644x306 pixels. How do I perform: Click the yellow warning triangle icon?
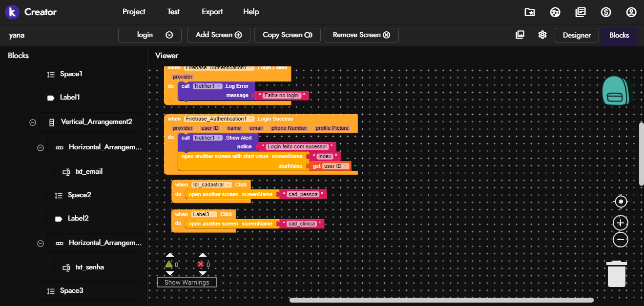click(x=169, y=264)
